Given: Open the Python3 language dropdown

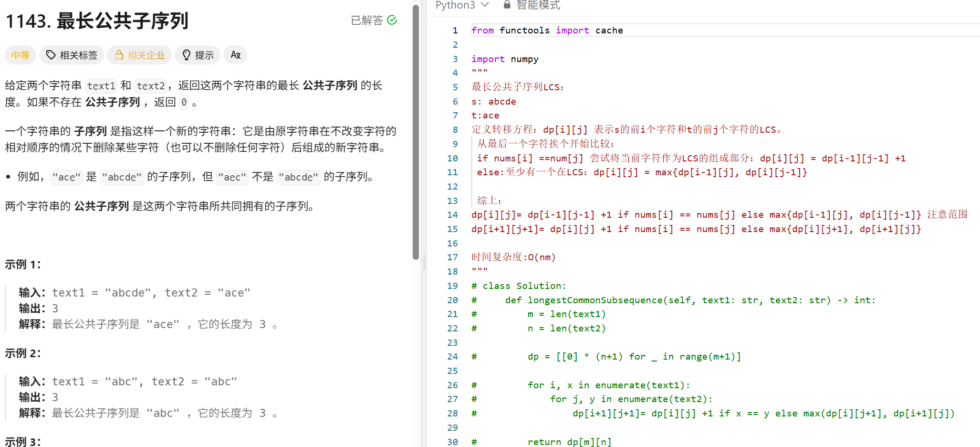Looking at the screenshot, I should pyautogui.click(x=462, y=5).
